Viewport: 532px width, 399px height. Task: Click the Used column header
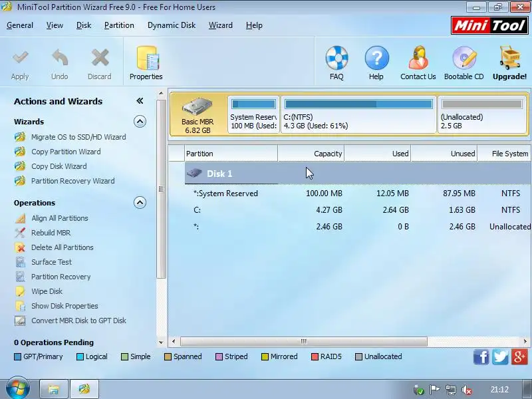click(377, 154)
